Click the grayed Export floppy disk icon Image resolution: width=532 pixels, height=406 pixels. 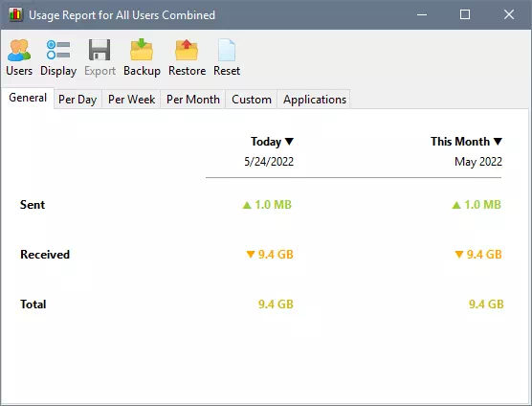click(100, 50)
